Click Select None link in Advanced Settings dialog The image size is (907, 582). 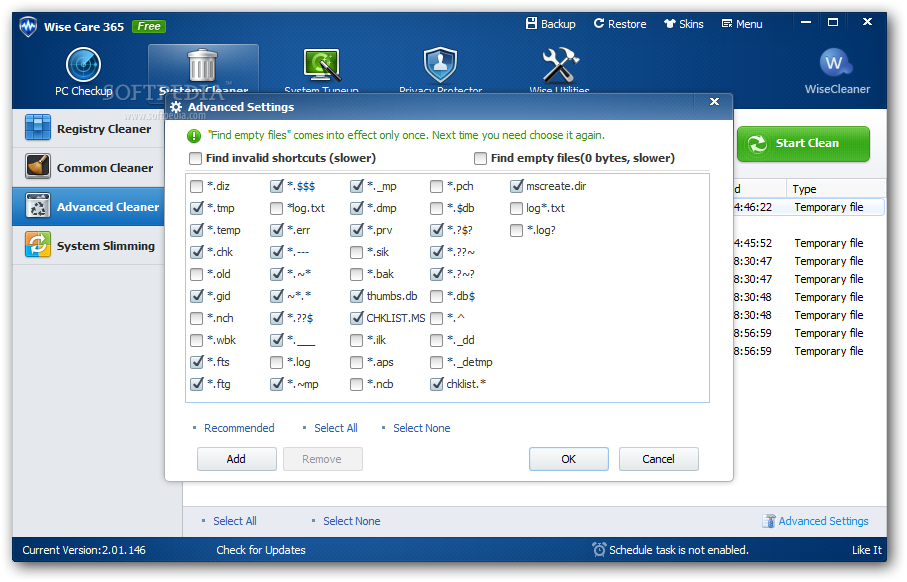point(422,428)
